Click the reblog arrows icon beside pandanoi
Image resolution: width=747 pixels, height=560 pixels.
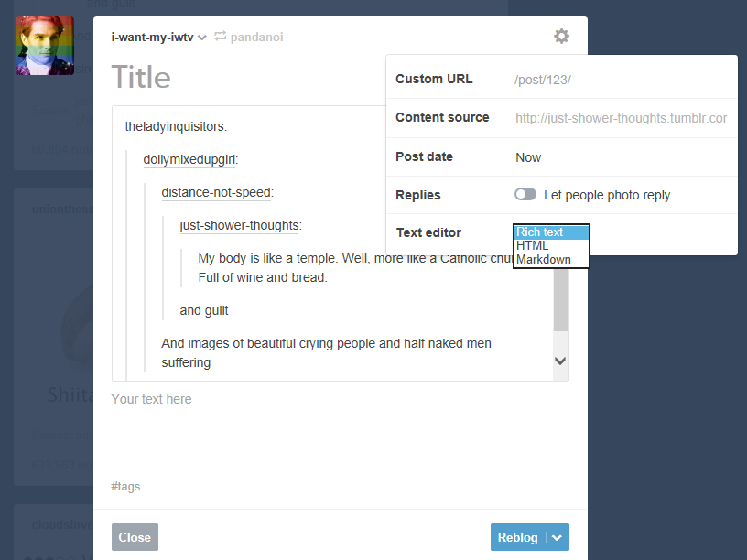(x=220, y=37)
